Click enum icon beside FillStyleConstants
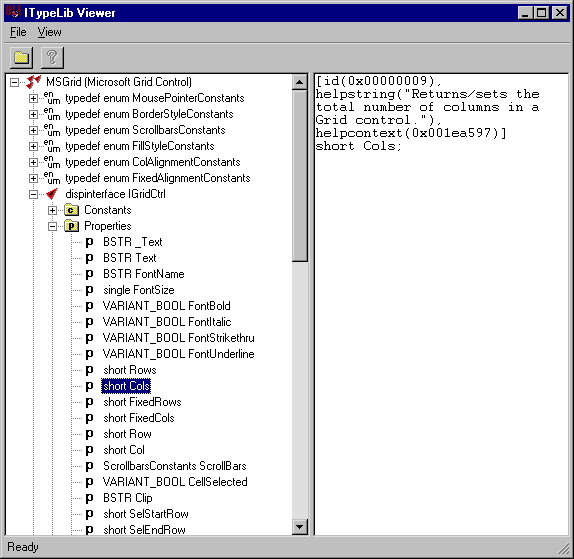The width and height of the screenshot is (574, 559). [52, 146]
